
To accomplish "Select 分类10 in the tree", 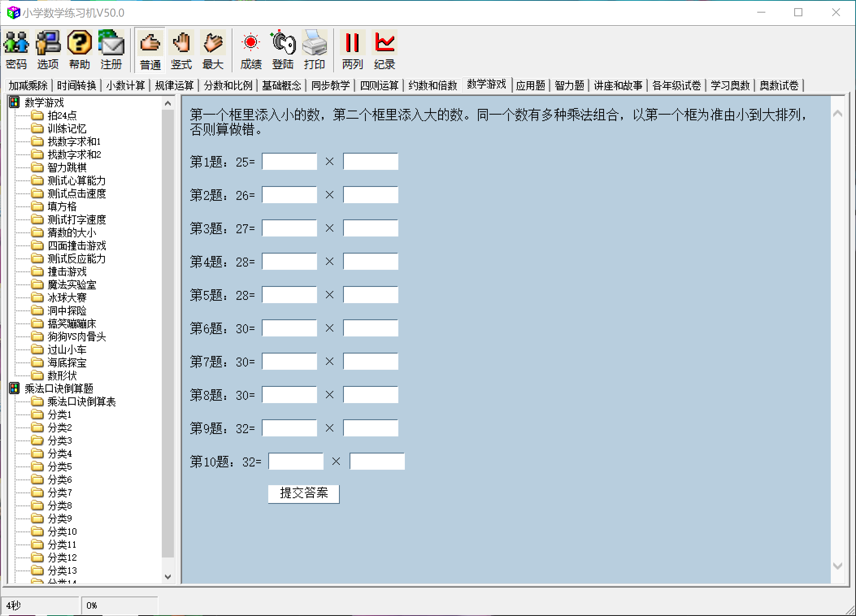I will coord(62,532).
